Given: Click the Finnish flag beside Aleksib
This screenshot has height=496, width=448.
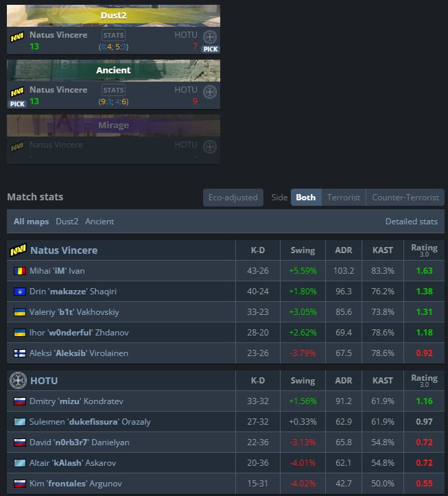Looking at the screenshot, I should [x=19, y=353].
